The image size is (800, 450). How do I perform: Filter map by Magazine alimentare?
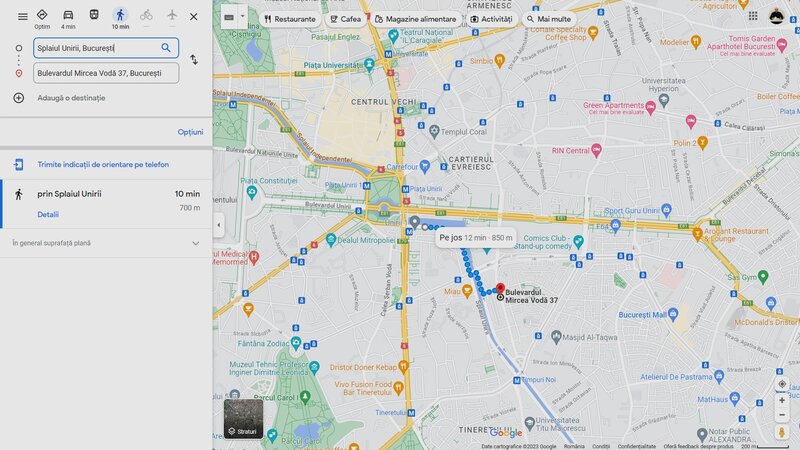[x=416, y=19]
